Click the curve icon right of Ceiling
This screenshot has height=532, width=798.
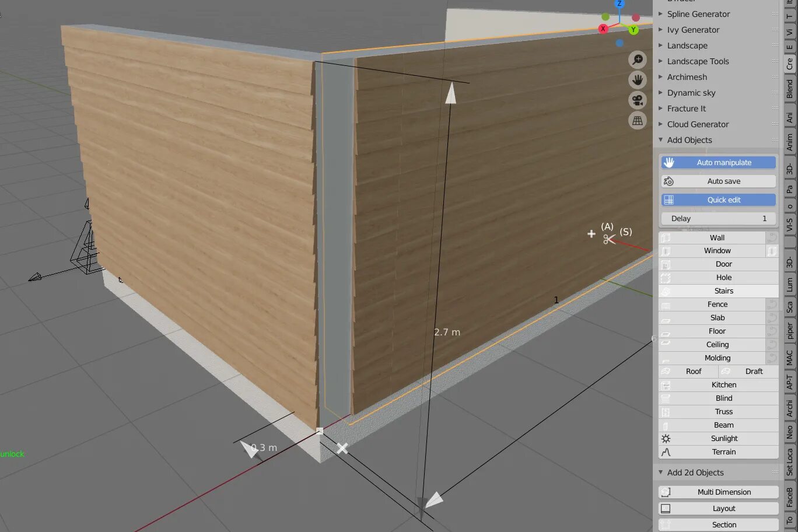tap(772, 345)
